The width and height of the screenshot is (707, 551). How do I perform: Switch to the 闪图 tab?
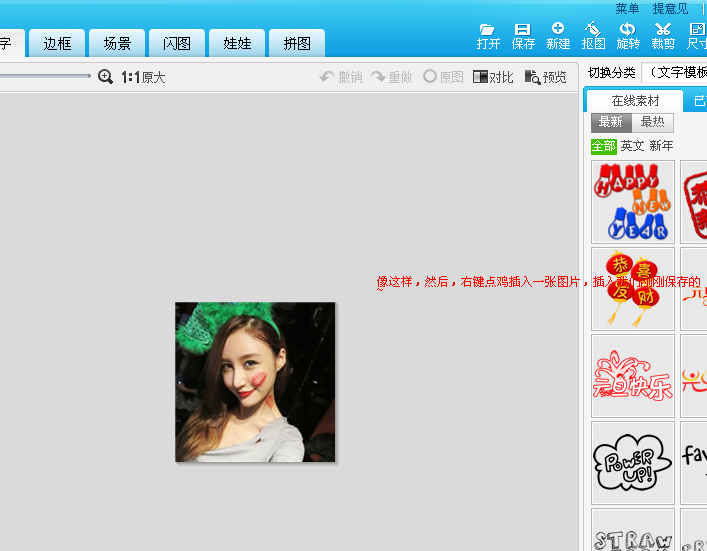click(177, 43)
